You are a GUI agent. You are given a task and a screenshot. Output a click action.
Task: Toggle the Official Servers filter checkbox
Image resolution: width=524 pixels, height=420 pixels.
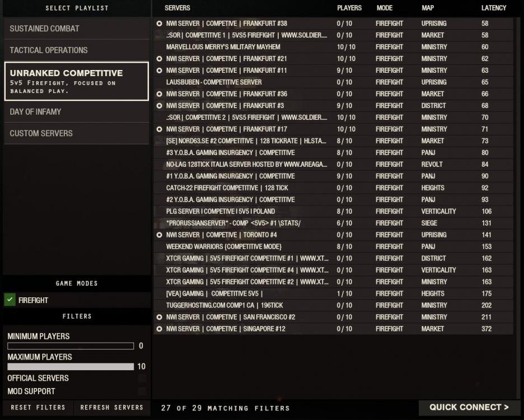pos(142,378)
